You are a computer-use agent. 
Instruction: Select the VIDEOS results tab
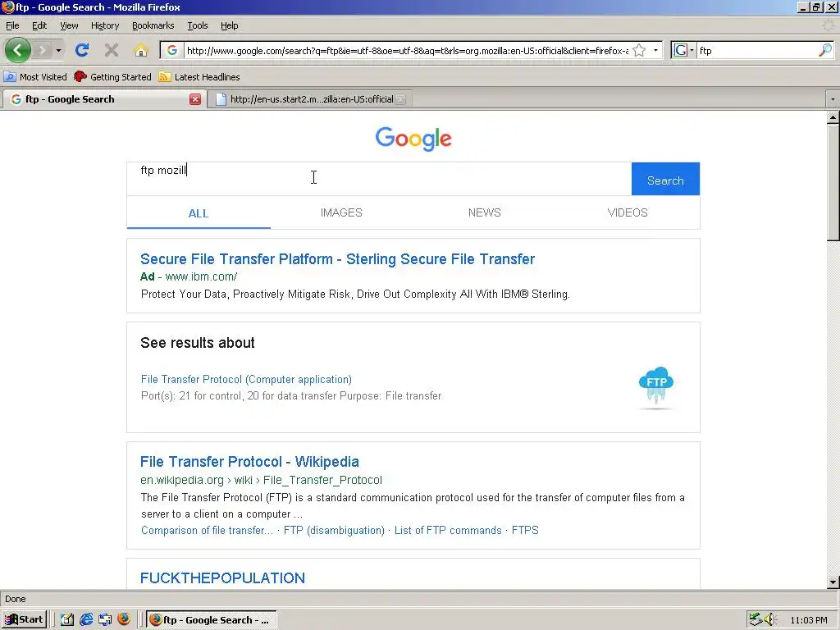pyautogui.click(x=628, y=212)
